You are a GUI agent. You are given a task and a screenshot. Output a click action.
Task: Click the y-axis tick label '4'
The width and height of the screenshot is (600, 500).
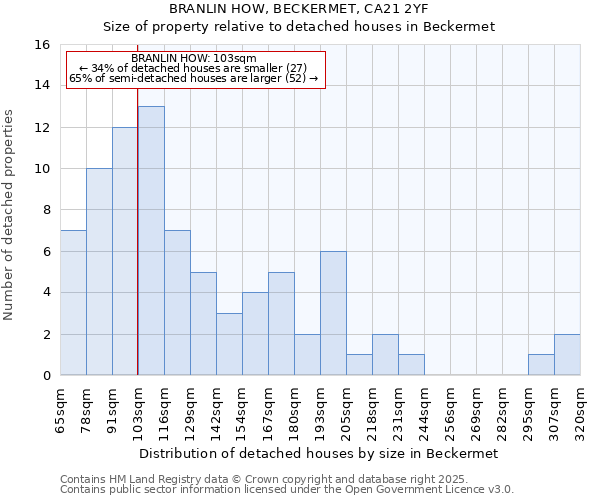47,292
